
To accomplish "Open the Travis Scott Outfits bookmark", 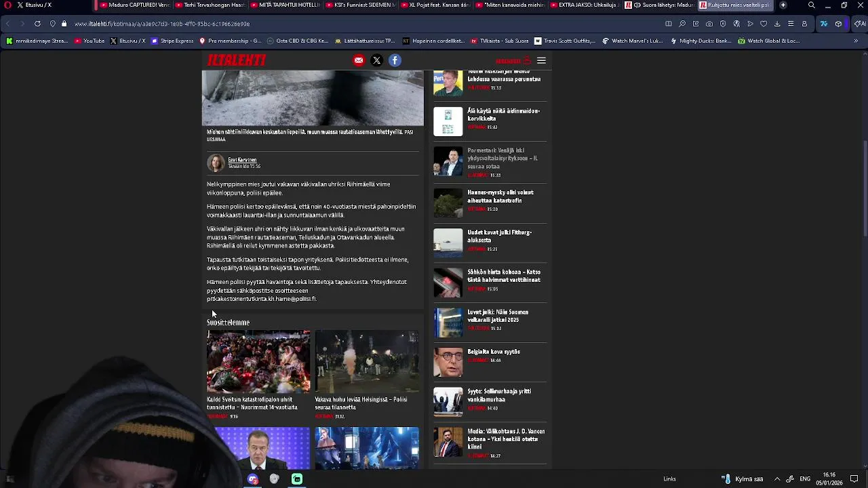I will 565,41.
